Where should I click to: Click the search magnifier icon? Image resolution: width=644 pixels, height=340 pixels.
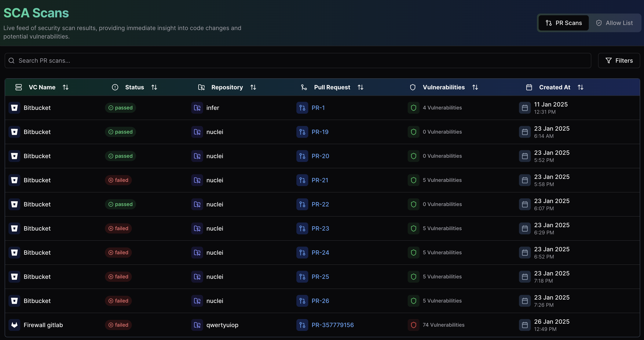(11, 61)
